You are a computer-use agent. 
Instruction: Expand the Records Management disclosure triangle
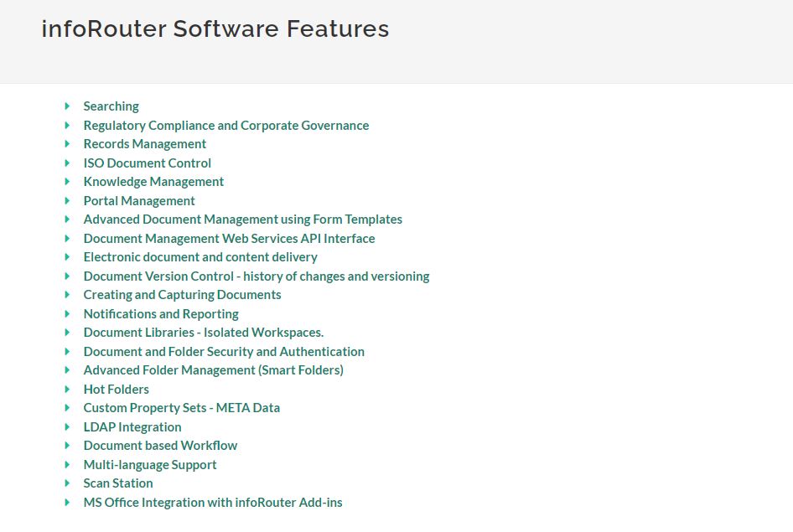click(68, 143)
